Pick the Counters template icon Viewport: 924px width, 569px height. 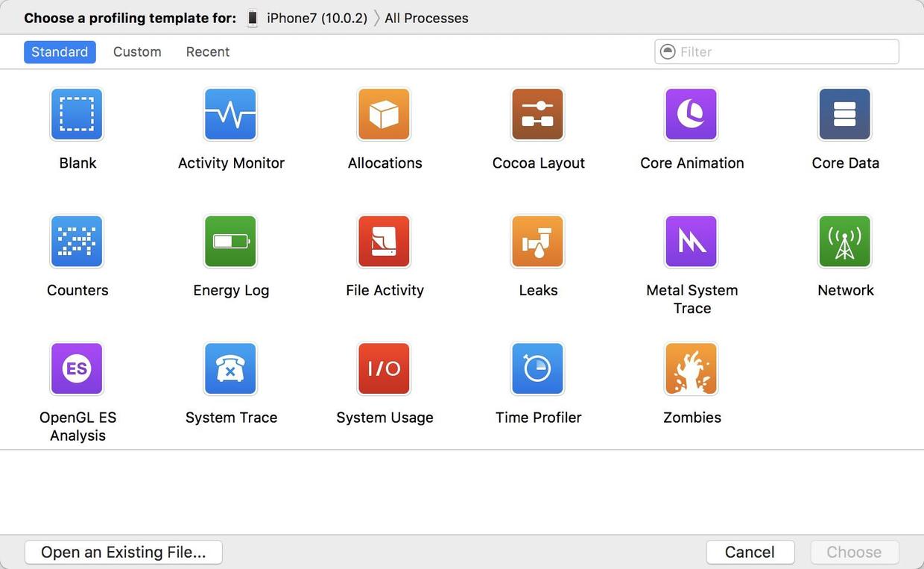point(77,242)
